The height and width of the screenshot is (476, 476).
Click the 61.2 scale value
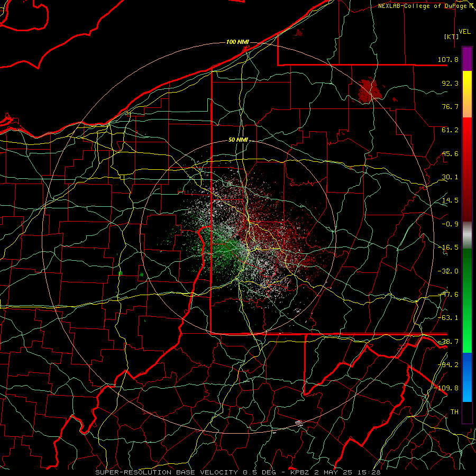click(450, 130)
